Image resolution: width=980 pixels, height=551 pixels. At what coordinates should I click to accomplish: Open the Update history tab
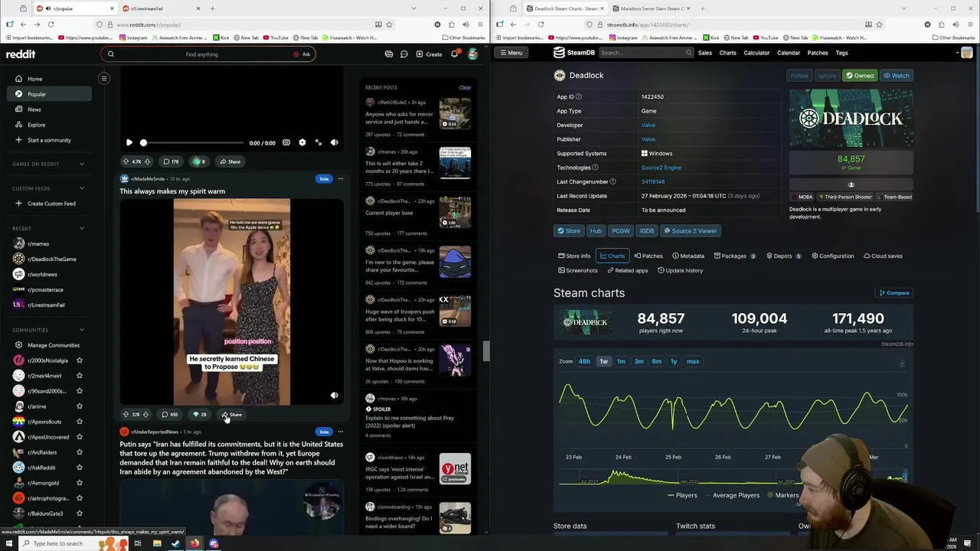tap(680, 270)
